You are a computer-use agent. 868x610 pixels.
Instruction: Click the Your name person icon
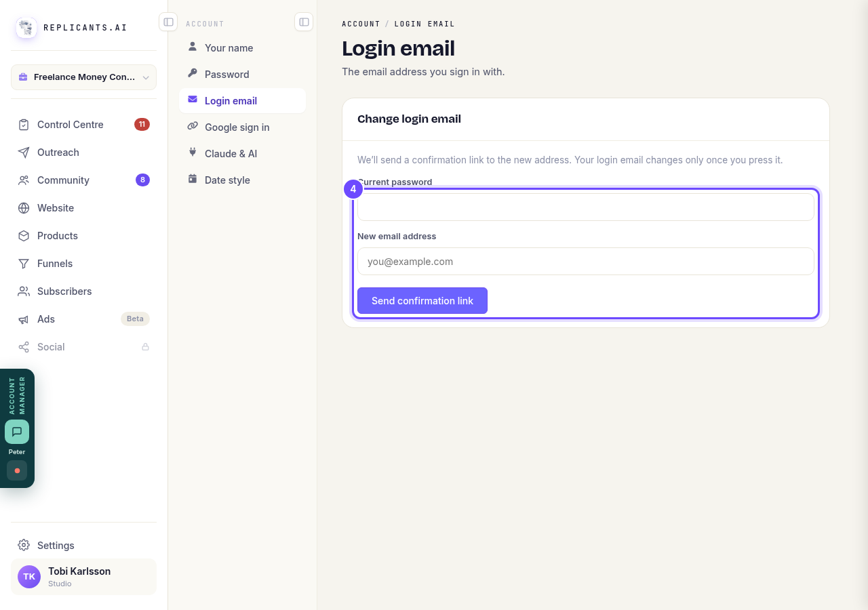pyautogui.click(x=193, y=47)
